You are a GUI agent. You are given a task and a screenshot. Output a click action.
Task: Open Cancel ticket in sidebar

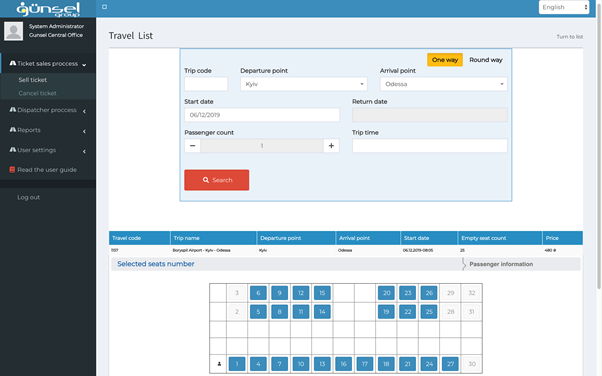click(38, 93)
